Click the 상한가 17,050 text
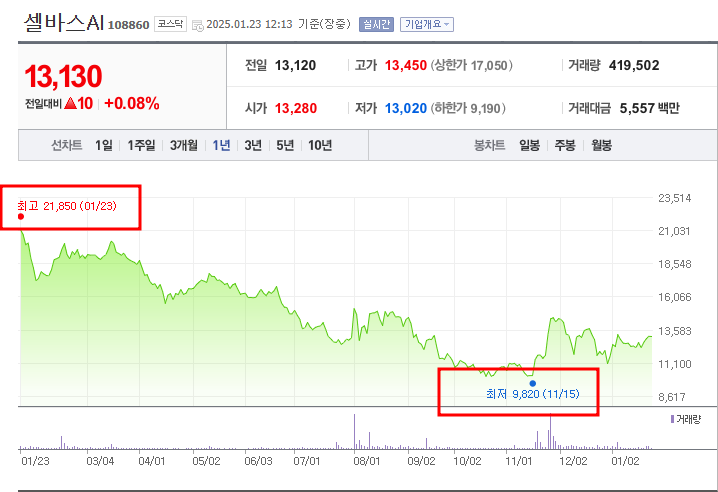The height and width of the screenshot is (492, 718). (471, 66)
